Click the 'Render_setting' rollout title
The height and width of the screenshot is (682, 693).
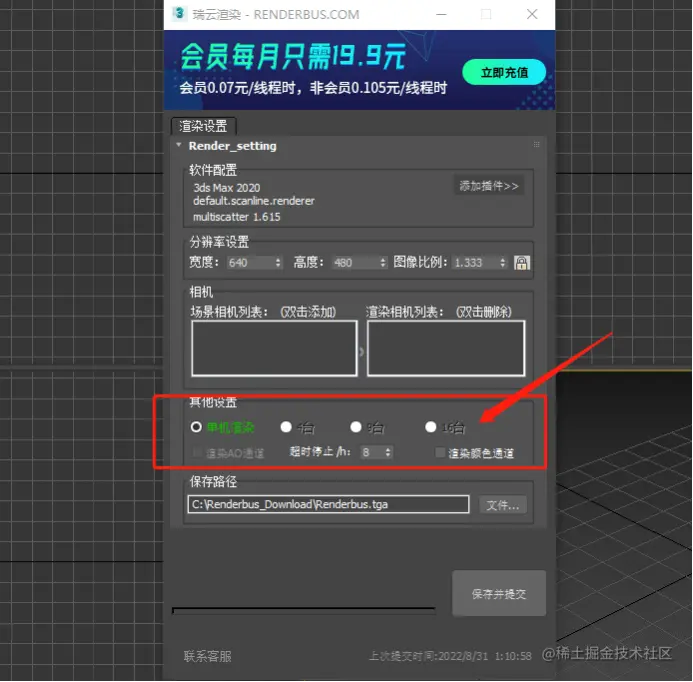232,146
